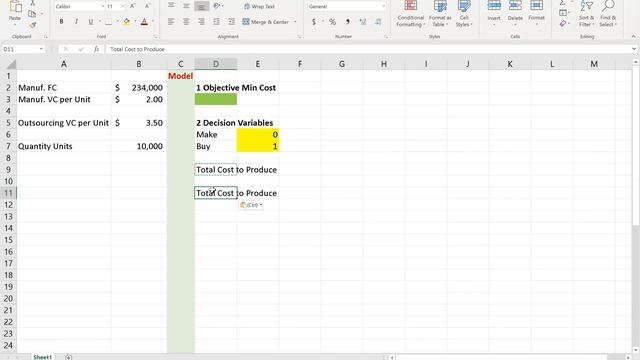Viewport: 640px width, 360px height.
Task: Open the font size 11 dropdown
Action: coord(123,7)
